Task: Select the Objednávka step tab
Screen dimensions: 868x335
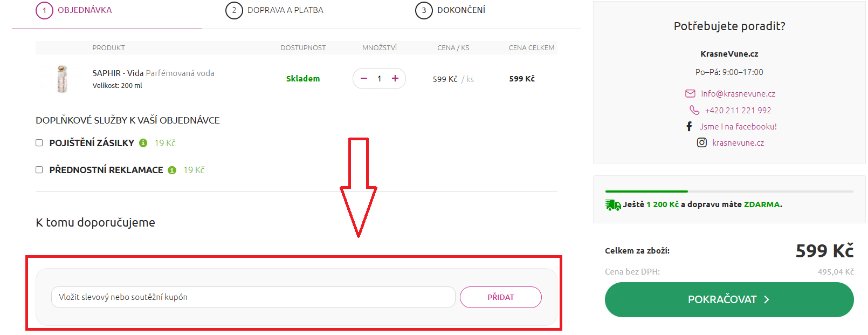Action: (74, 10)
